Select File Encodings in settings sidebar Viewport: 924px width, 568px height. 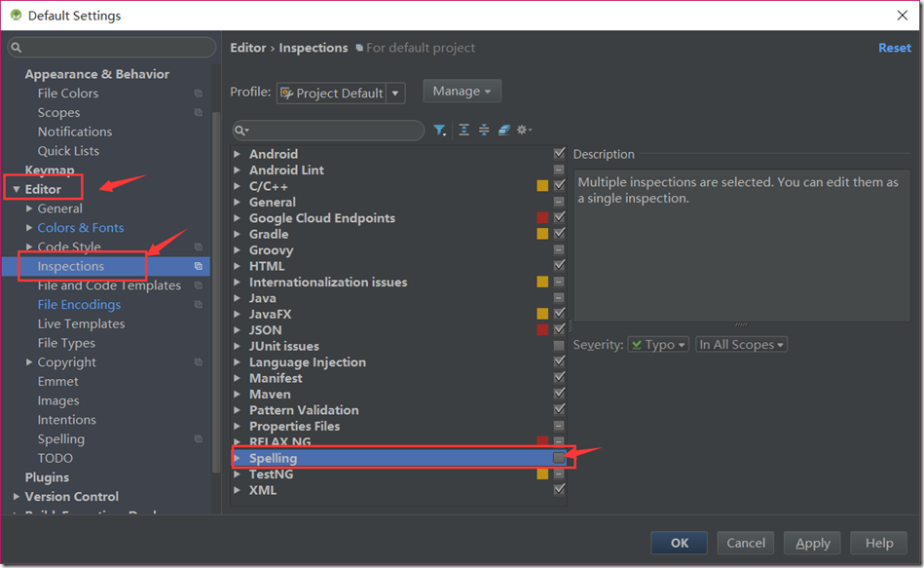[79, 304]
